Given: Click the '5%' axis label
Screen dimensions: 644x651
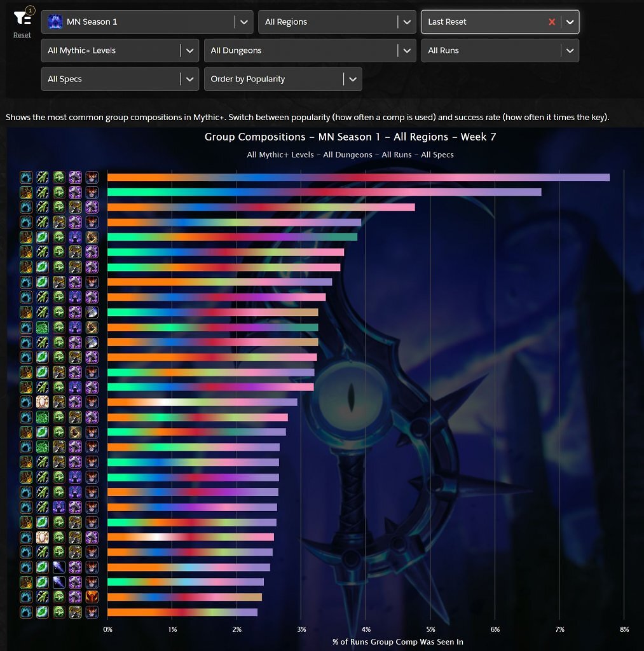Looking at the screenshot, I should (430, 629).
